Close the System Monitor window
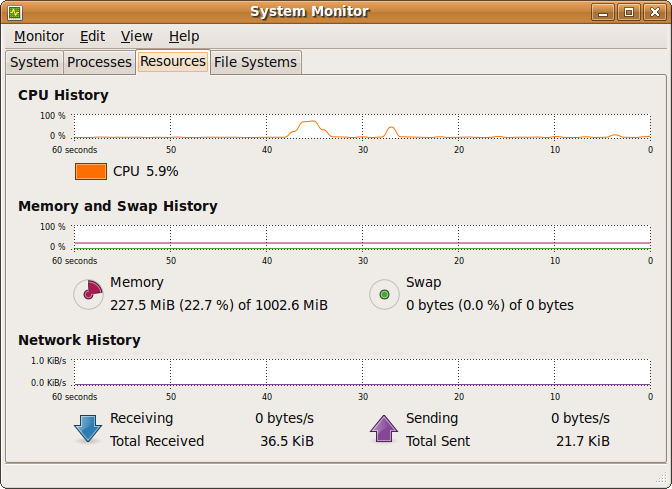Screen dimensions: 672x489 click(653, 12)
